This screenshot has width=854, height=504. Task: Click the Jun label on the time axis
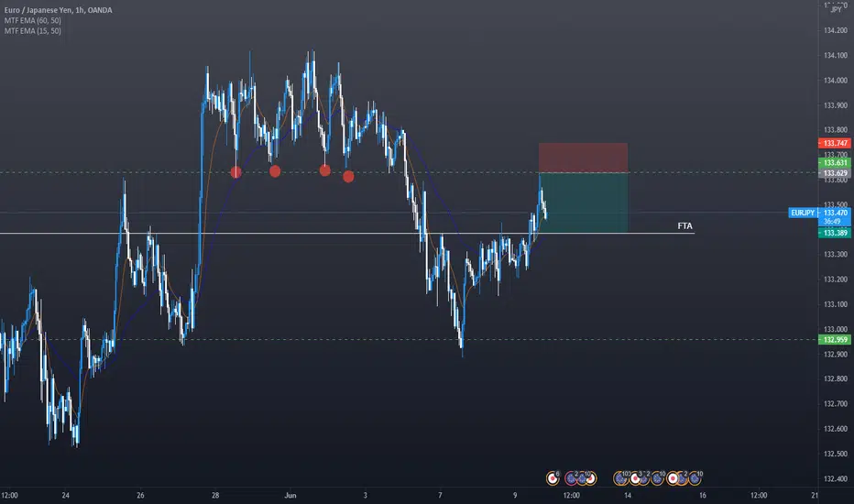click(x=290, y=495)
